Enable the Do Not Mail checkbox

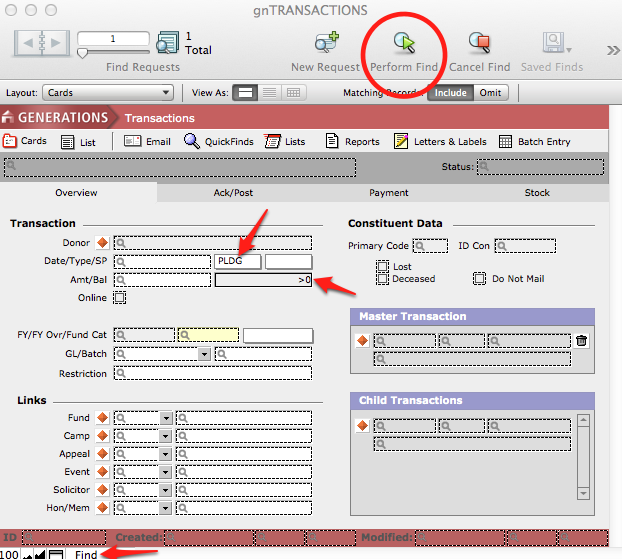(x=479, y=279)
